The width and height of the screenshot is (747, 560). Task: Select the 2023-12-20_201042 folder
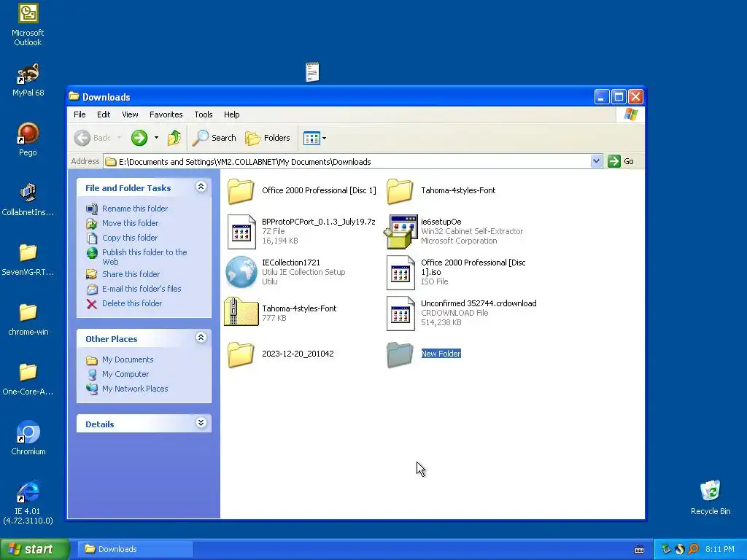(x=280, y=354)
